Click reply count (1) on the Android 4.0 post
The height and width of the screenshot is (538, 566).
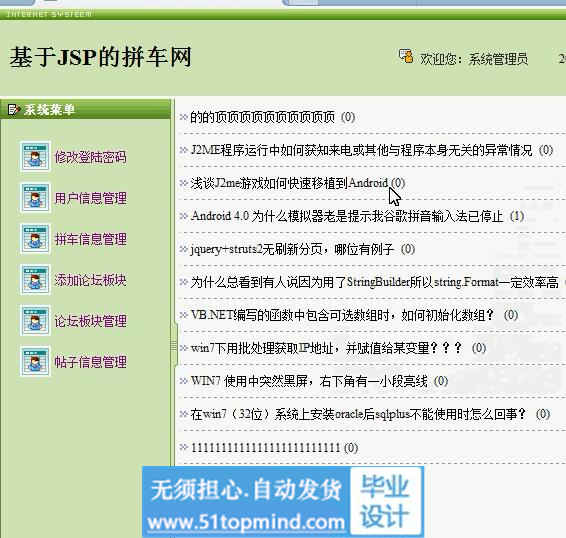click(517, 216)
